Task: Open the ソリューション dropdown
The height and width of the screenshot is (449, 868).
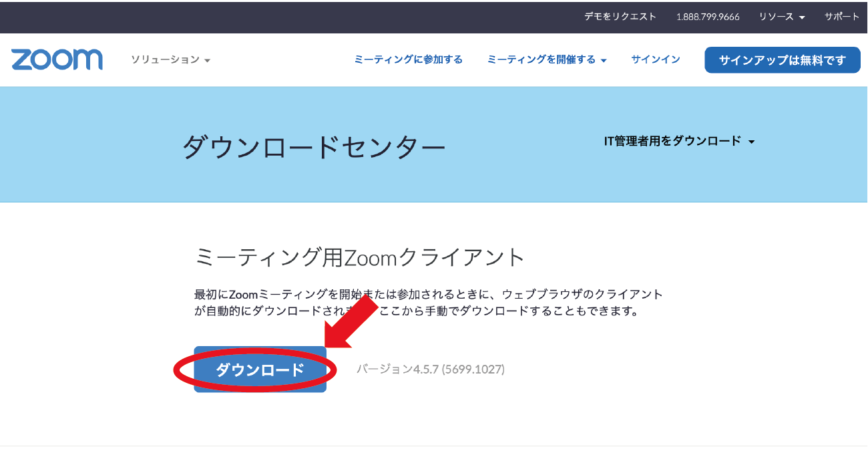Action: tap(166, 59)
